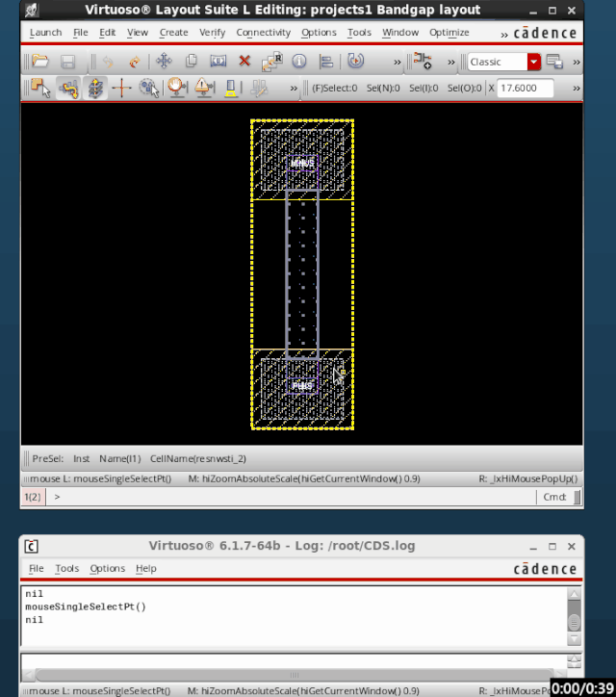Open the Classic workspace dropdown
This screenshot has width=616, height=697.
pos(533,62)
